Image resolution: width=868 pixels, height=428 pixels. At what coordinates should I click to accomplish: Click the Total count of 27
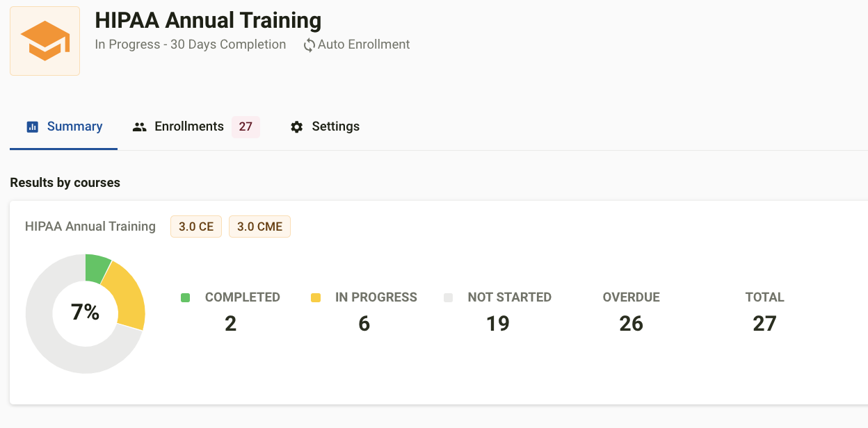764,323
